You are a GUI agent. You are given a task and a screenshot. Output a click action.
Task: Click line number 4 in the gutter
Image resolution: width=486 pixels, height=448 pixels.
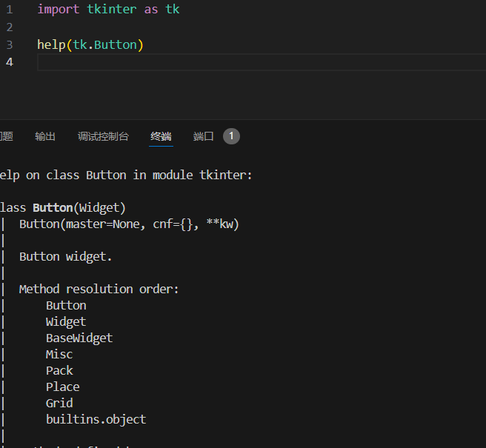coord(10,62)
